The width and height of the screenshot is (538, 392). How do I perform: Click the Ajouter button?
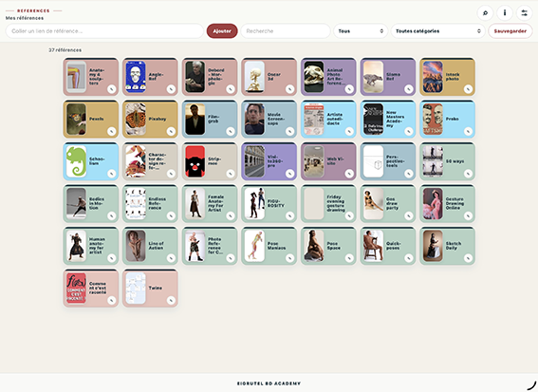pyautogui.click(x=222, y=31)
